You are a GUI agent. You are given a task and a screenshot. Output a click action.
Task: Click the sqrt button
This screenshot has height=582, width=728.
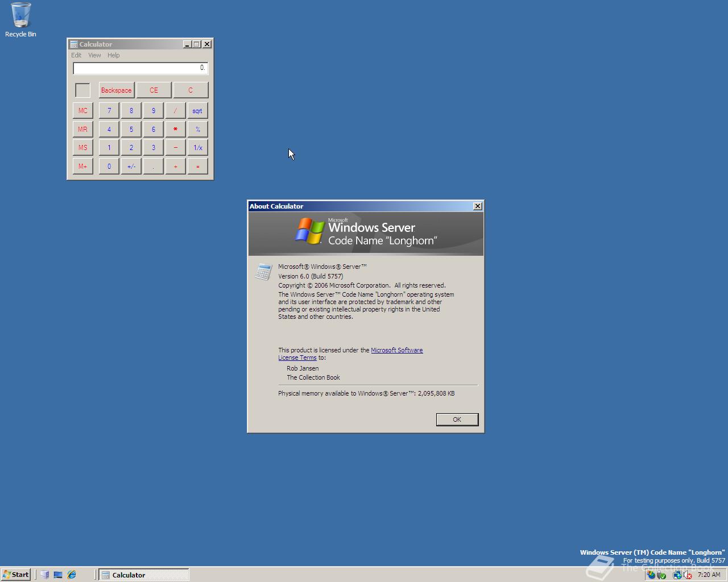197,111
